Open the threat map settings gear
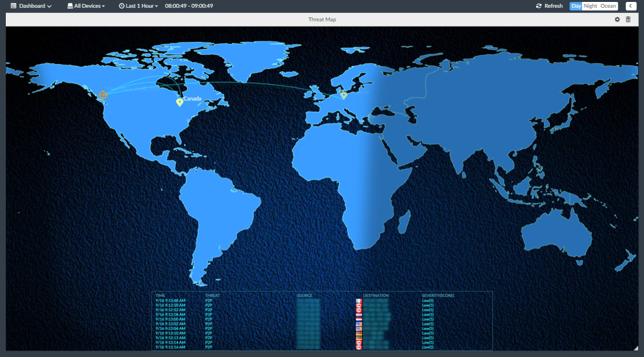Viewport: 644px width, 357px height. pos(617,19)
